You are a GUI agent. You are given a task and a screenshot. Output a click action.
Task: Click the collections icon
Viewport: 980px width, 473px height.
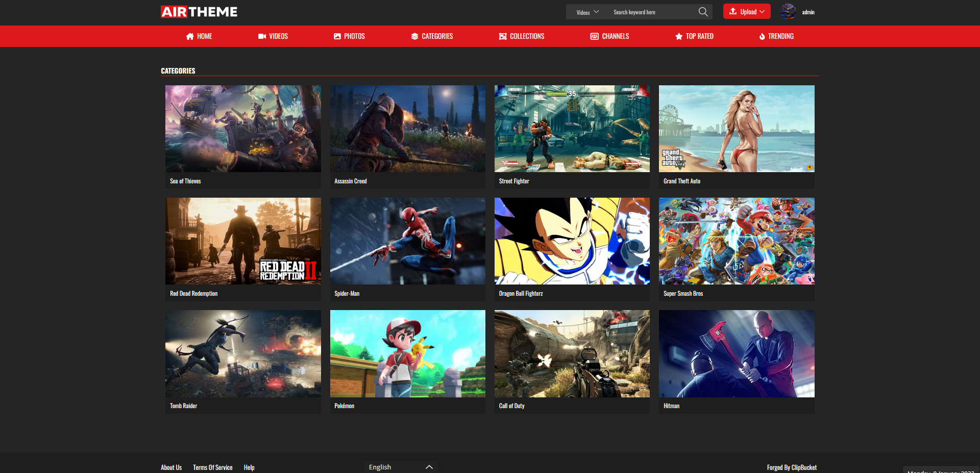pos(503,36)
